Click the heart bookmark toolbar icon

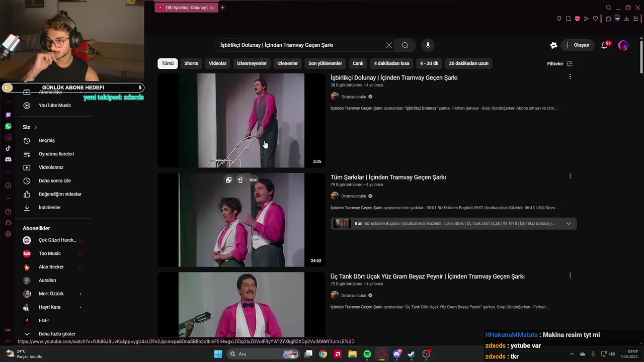[x=595, y=19]
